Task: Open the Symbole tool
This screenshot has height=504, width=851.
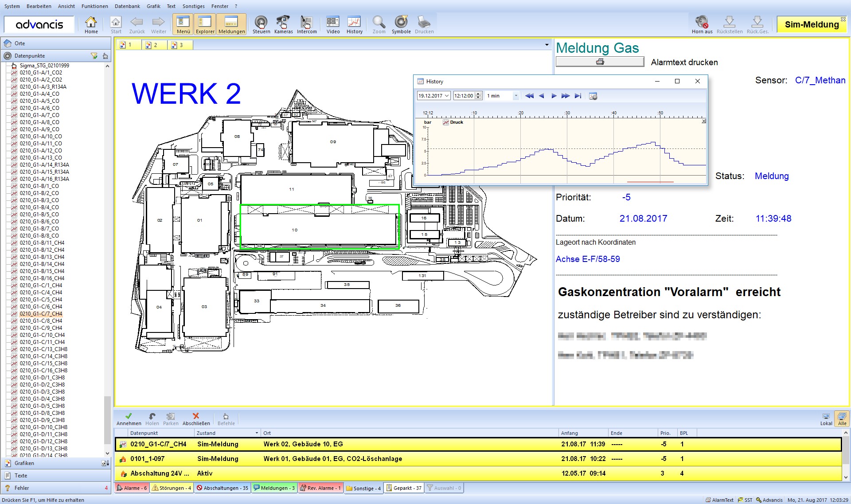Action: [x=401, y=24]
